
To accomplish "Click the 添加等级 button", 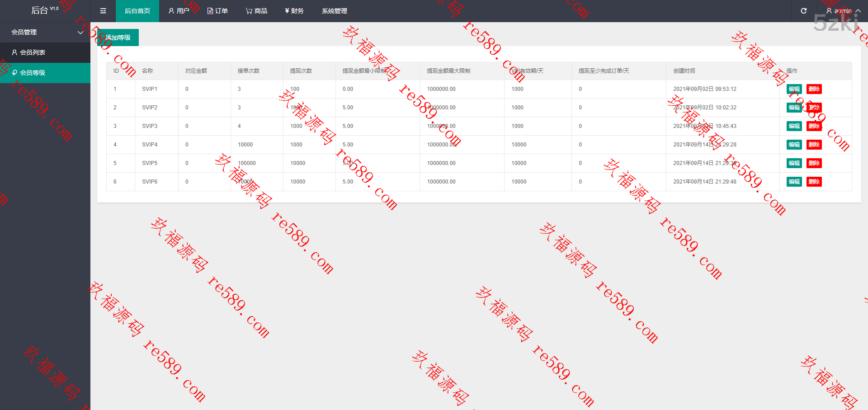I will point(118,38).
